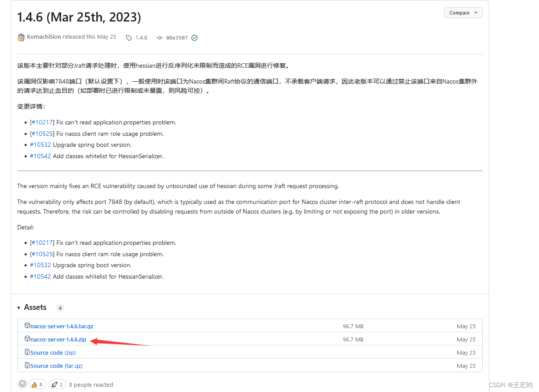Screen dimensions: 539x392
Task: Toggle the rocket reaction
Action: pos(57,383)
